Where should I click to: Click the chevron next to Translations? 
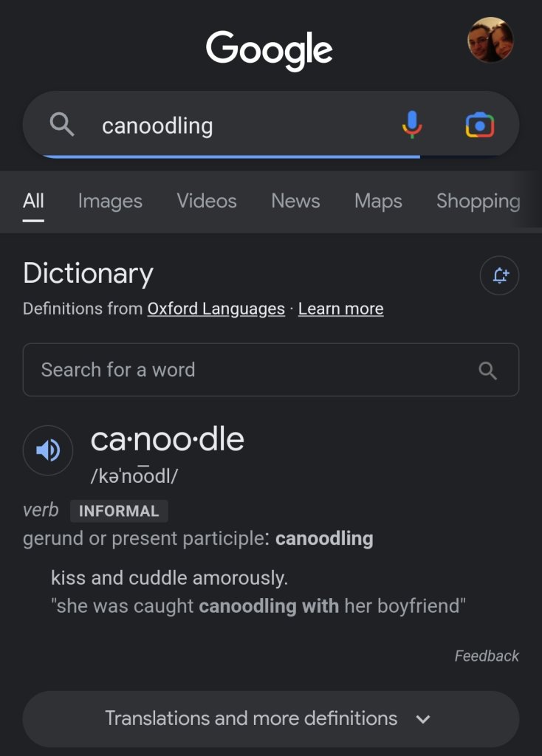tap(423, 719)
